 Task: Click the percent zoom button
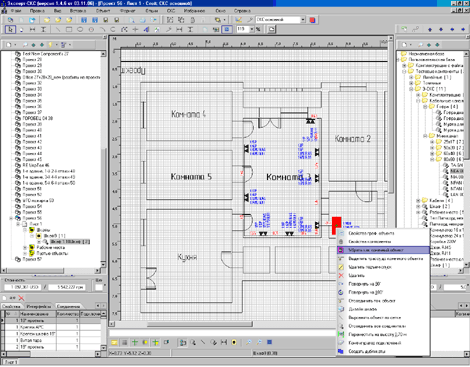(x=258, y=29)
